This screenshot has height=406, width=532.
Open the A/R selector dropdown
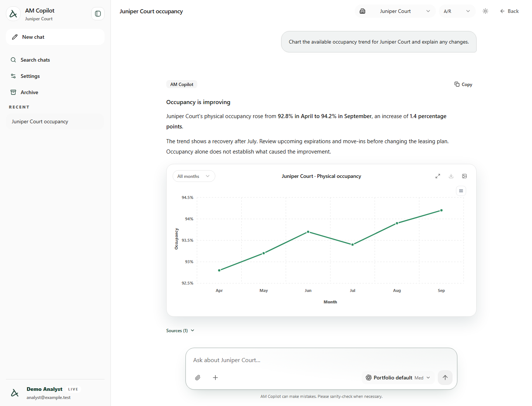[x=457, y=11]
